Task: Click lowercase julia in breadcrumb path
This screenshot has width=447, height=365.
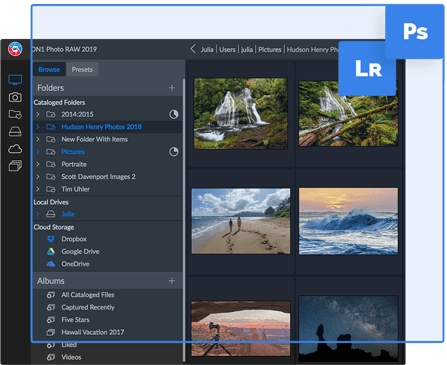Action: (247, 49)
